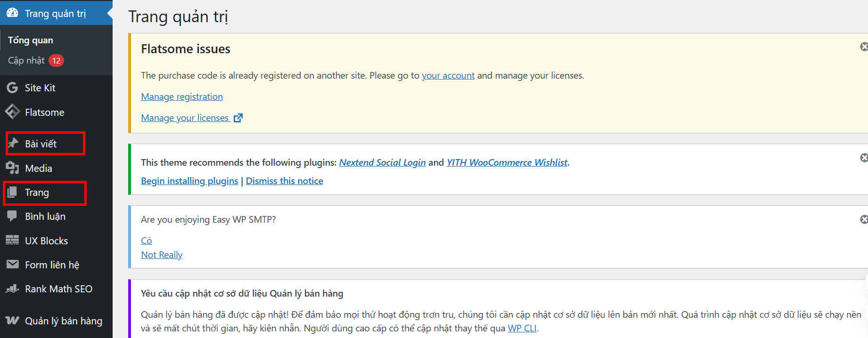868x338 pixels.
Task: Click the Media library icon
Action: click(x=12, y=168)
